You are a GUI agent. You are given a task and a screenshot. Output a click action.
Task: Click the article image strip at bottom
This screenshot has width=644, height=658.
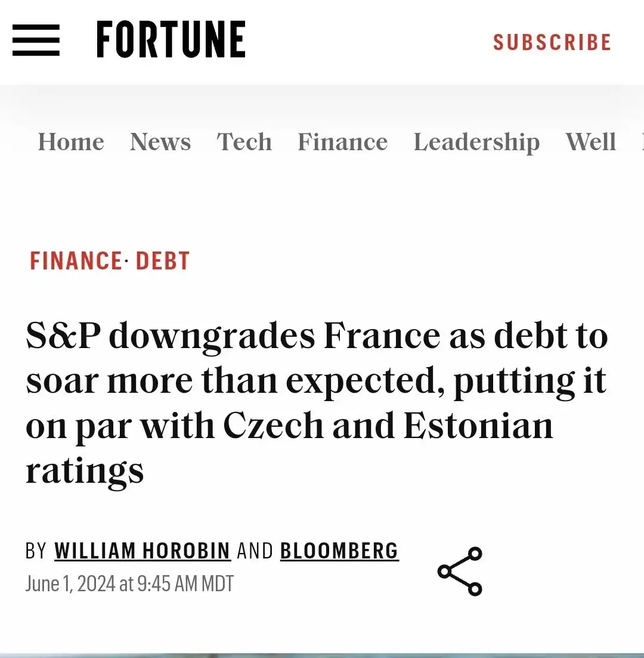pos(322,656)
